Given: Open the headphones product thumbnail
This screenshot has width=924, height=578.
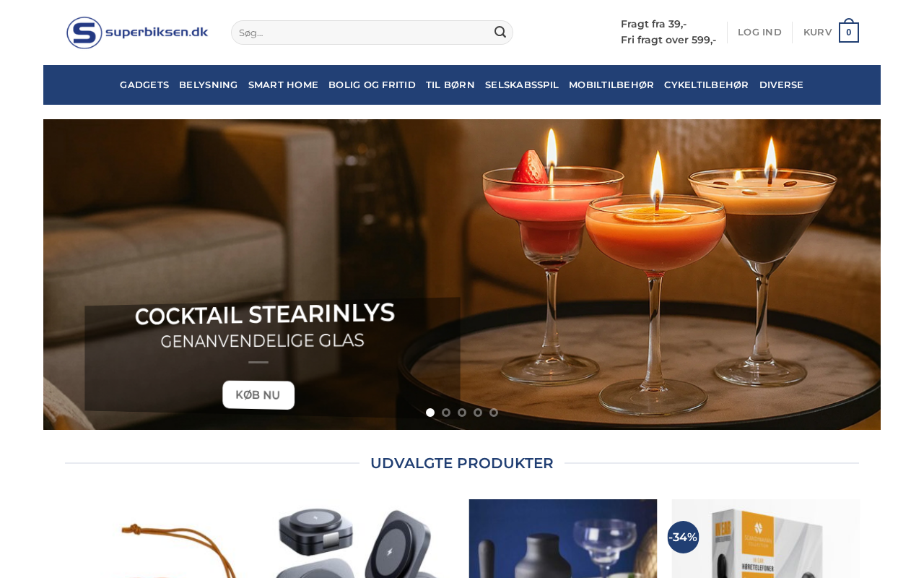Looking at the screenshot, I should point(765,538).
